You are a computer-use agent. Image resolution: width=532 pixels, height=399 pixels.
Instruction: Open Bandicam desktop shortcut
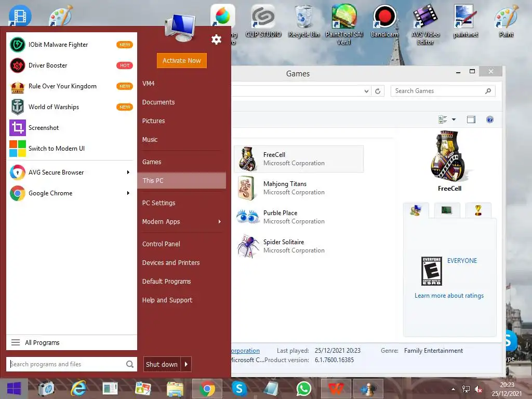[384, 21]
